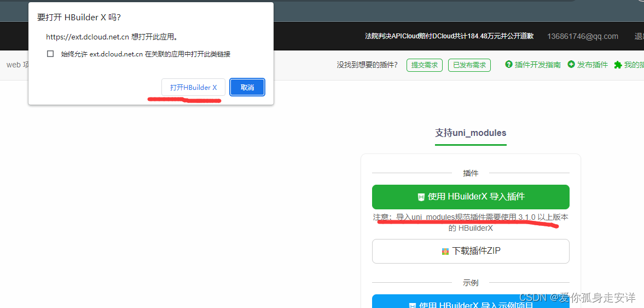
Task: Click 使用 HBuilderX 导入示例项目 blue button
Action: click(471, 301)
